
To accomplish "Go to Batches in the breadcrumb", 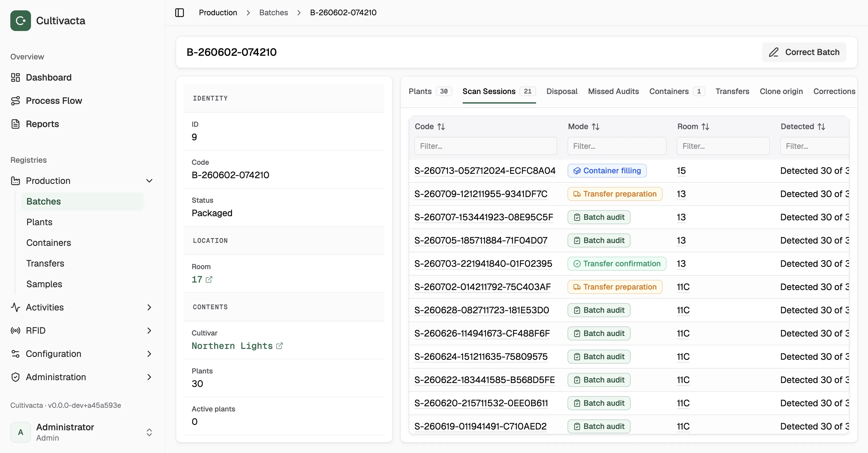I will 273,12.
